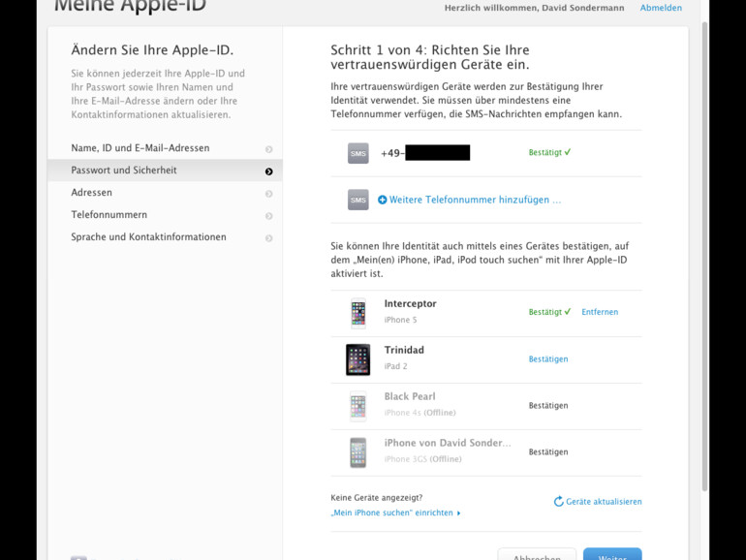Confirm the Trinidad iPad via Bestätigen
Screen dimensions: 746x560
tap(548, 359)
